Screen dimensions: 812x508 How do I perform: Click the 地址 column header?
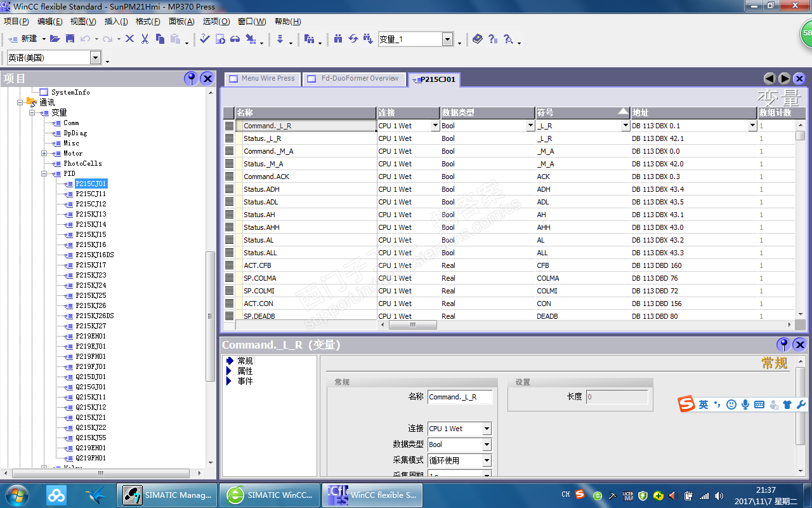[693, 112]
